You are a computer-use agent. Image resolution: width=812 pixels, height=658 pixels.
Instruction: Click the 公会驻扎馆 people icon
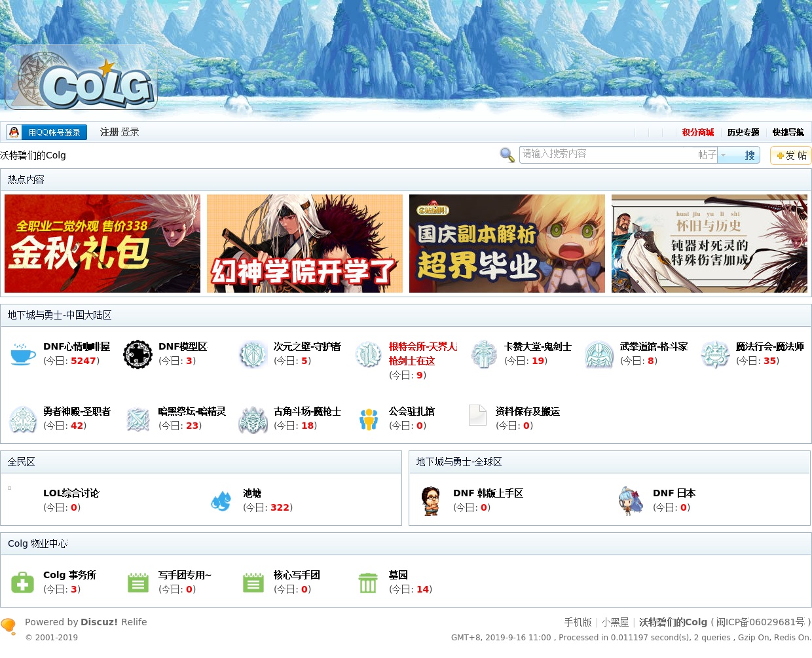coord(369,419)
